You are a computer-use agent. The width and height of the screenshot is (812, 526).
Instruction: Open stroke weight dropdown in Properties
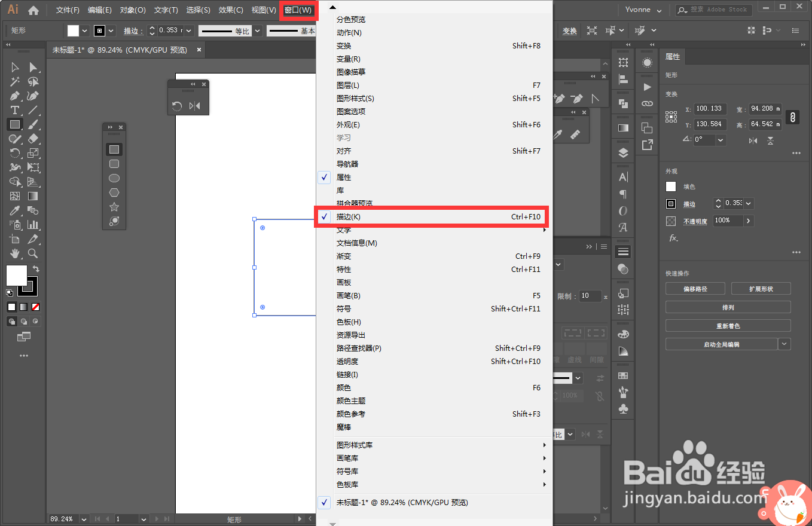(x=749, y=203)
